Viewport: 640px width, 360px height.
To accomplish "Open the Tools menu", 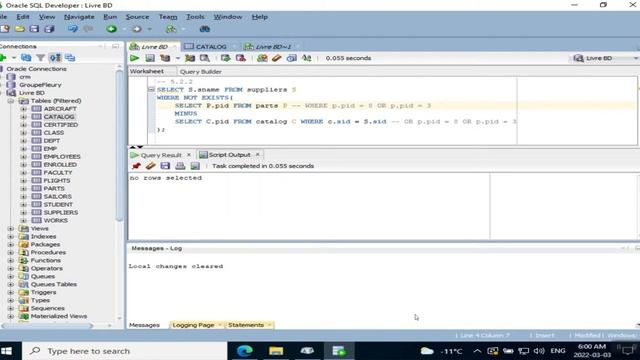I will pos(195,17).
